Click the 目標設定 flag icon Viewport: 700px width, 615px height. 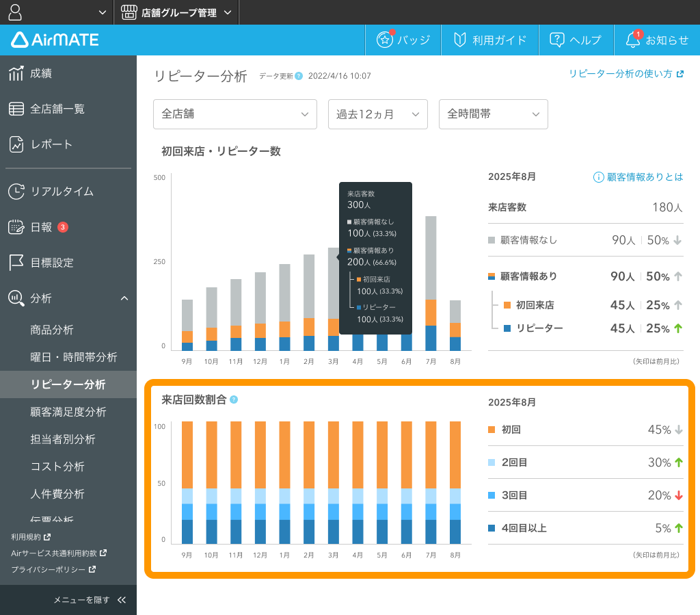coord(16,263)
